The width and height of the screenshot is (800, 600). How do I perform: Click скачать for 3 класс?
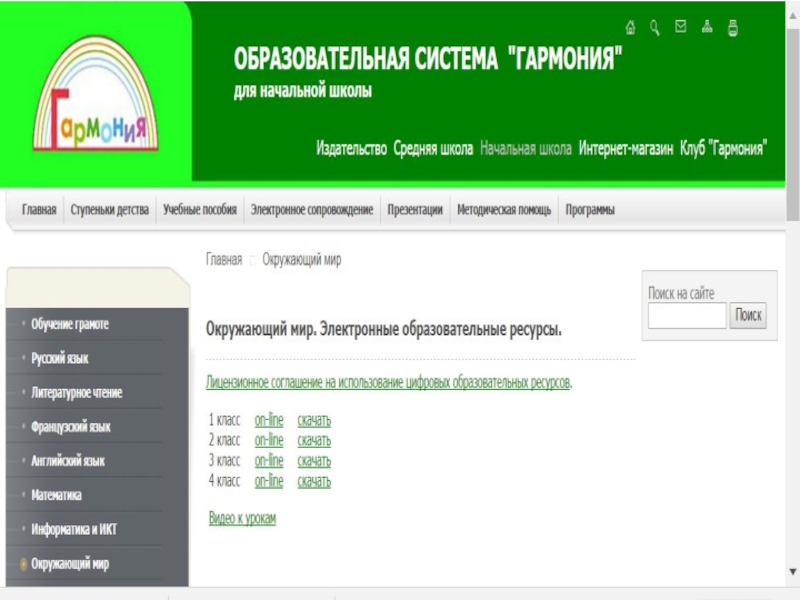click(314, 460)
